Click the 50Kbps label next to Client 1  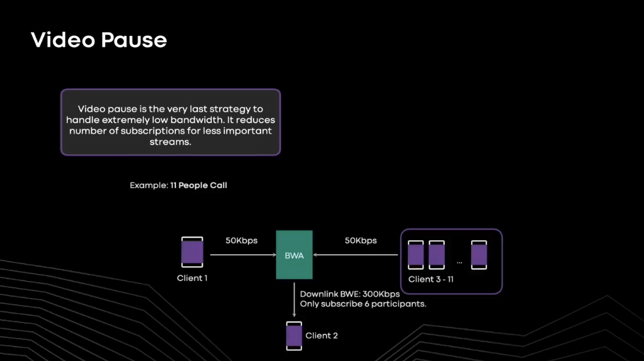click(241, 241)
